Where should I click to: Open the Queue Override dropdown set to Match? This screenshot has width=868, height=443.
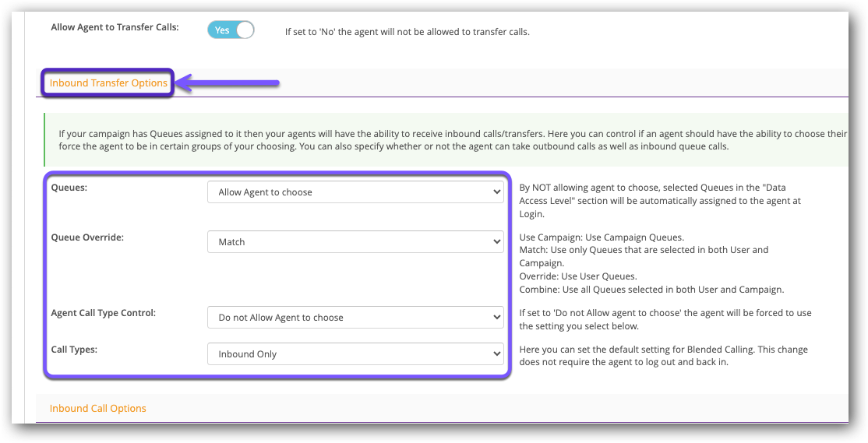click(355, 241)
